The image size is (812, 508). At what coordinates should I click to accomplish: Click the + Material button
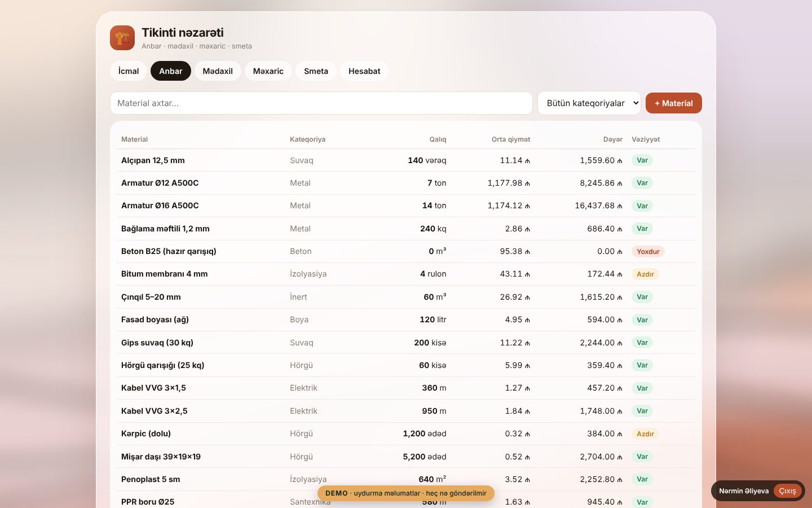[x=674, y=103]
